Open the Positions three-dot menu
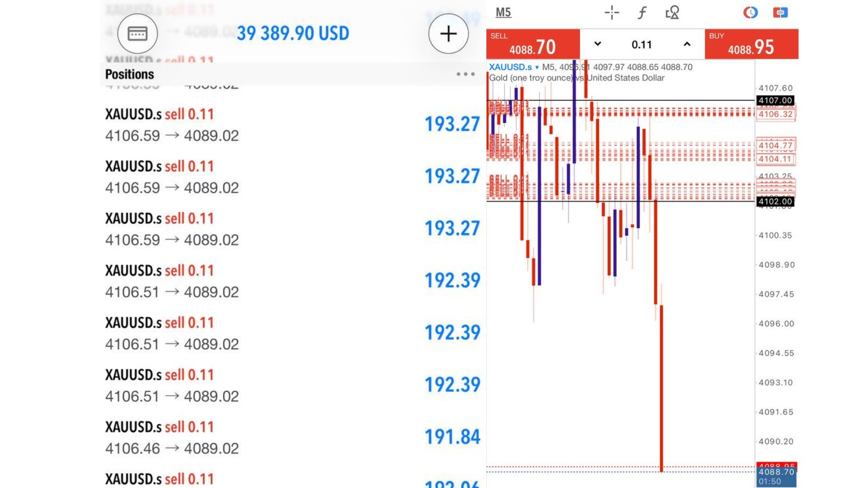 point(466,74)
